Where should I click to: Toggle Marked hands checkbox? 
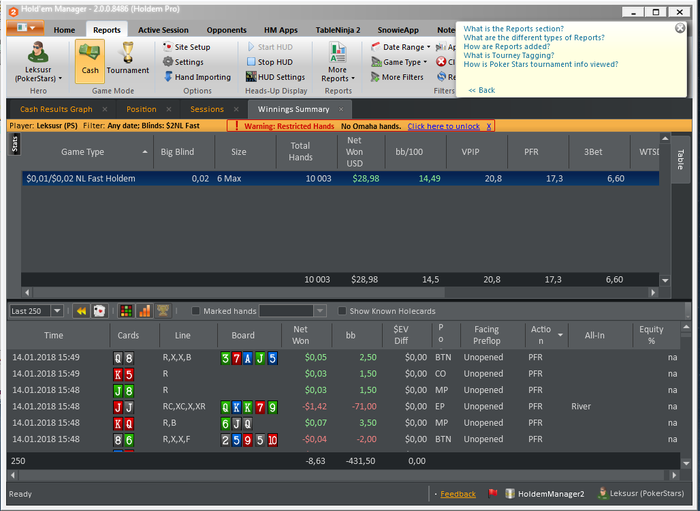point(196,311)
